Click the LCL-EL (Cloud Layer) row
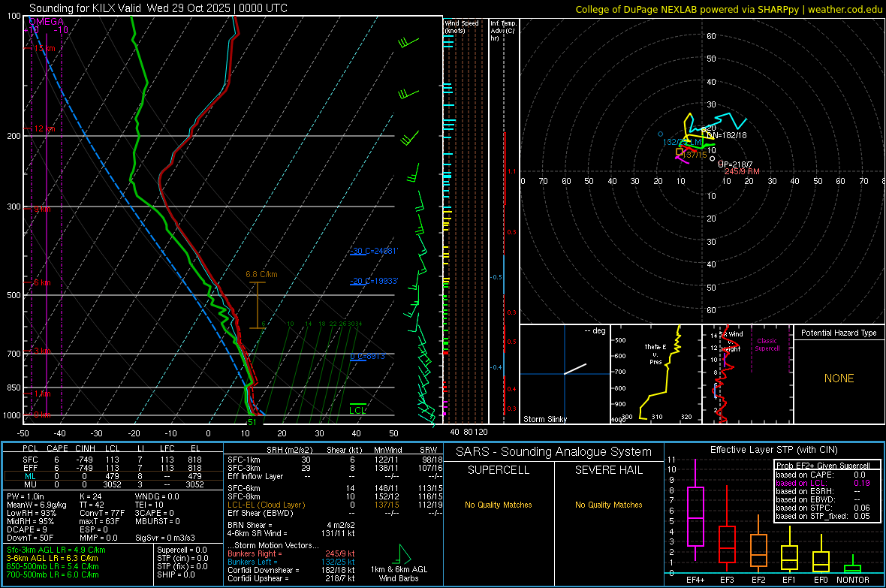886x588 pixels. [x=333, y=505]
